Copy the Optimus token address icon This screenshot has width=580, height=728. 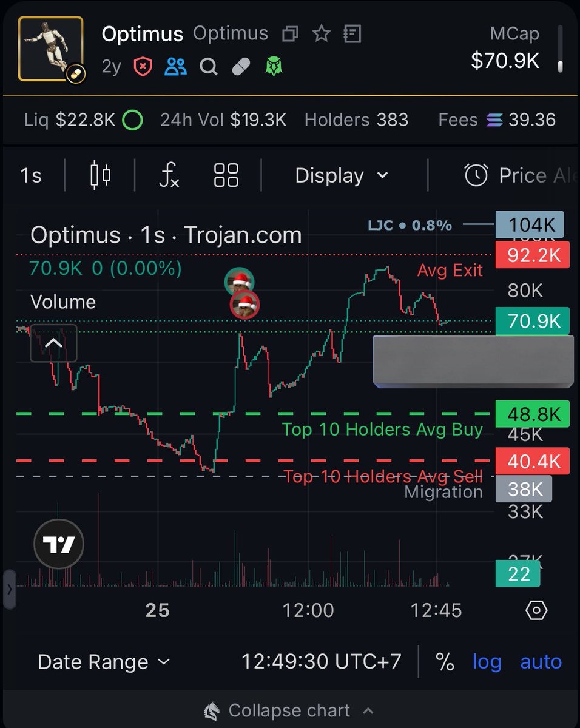tap(291, 33)
